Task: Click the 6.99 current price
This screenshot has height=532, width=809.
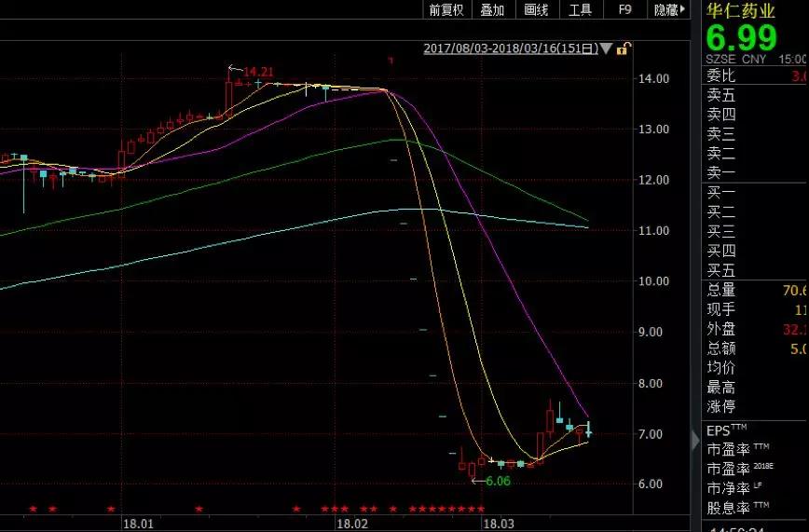Action: pyautogui.click(x=741, y=38)
